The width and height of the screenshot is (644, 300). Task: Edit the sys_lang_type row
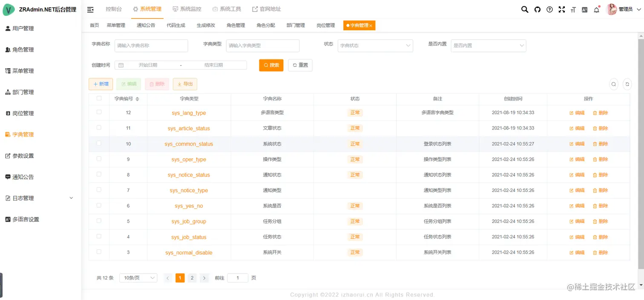point(577,113)
